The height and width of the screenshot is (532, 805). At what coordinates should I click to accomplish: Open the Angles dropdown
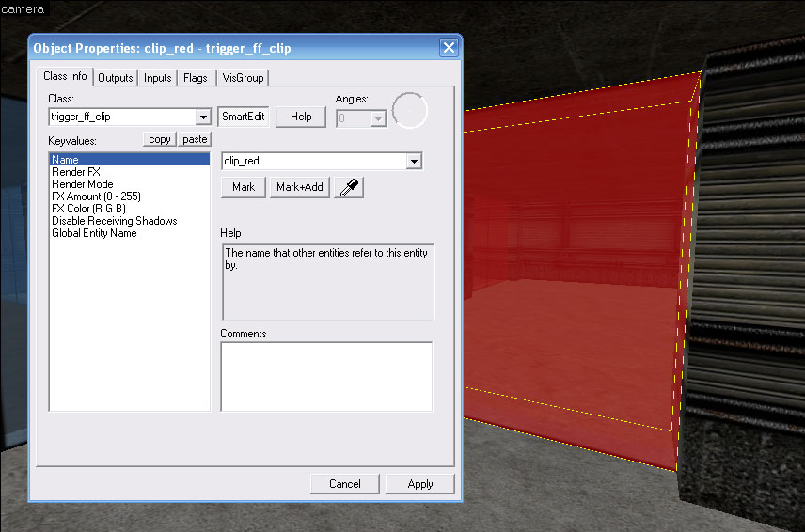coord(378,118)
